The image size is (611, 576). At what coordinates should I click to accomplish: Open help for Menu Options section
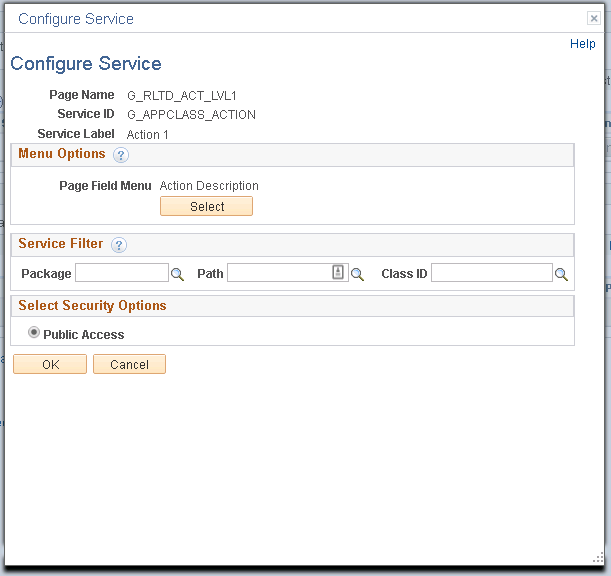(x=121, y=155)
